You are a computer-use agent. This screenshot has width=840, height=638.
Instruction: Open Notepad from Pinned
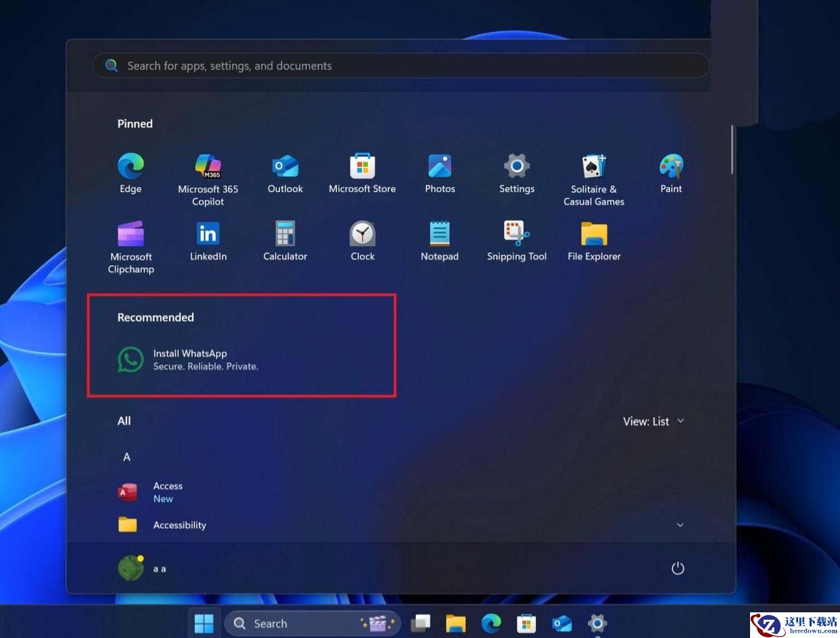(440, 241)
